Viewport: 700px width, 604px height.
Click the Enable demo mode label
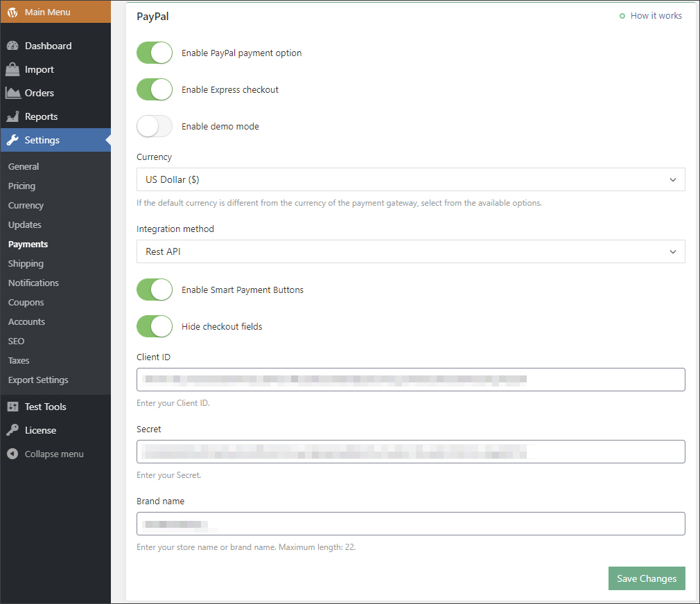point(220,126)
